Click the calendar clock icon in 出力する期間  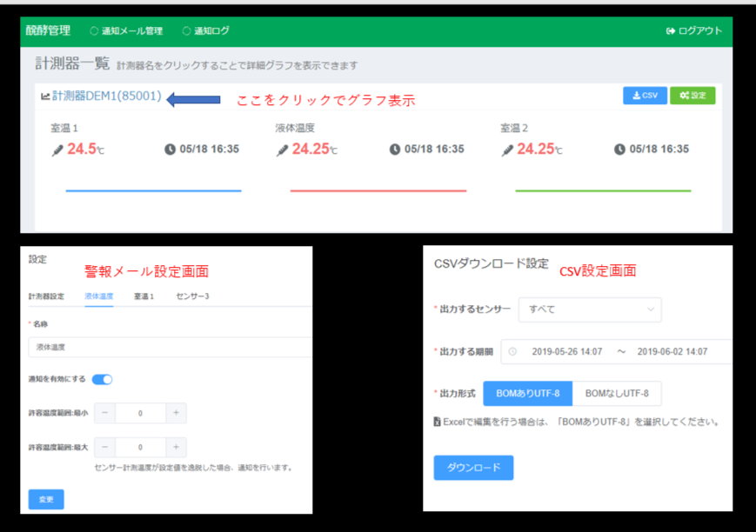(x=512, y=352)
